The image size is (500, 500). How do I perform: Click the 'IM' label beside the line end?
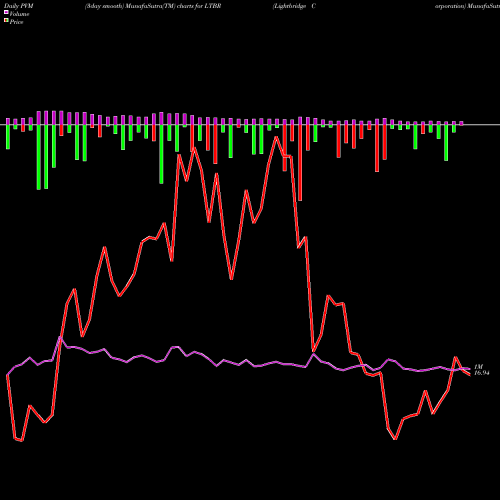coord(479,367)
